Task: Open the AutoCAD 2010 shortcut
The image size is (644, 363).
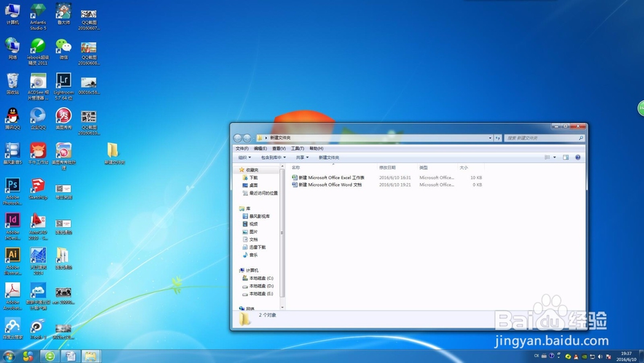Action: tap(38, 226)
